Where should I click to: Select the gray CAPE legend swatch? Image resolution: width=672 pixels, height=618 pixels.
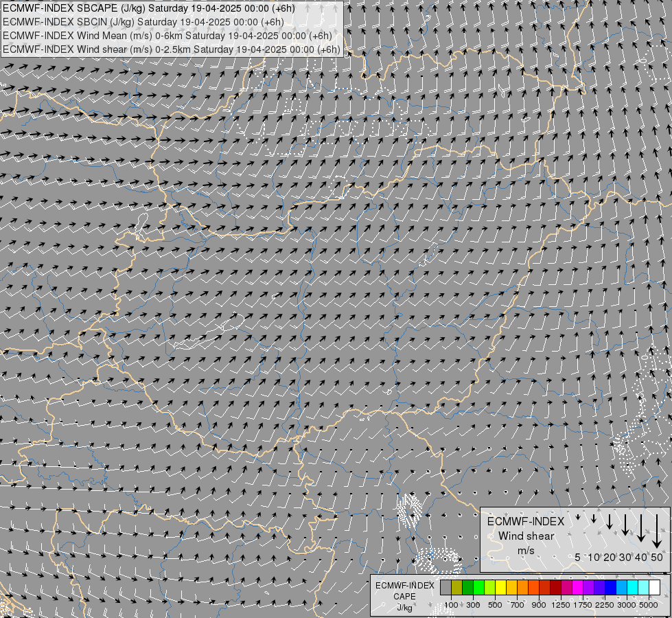tap(445, 587)
